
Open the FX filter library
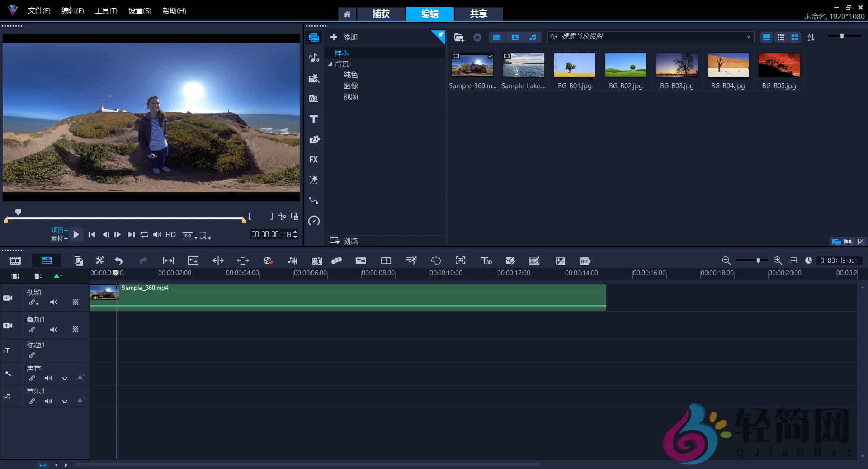tap(314, 160)
